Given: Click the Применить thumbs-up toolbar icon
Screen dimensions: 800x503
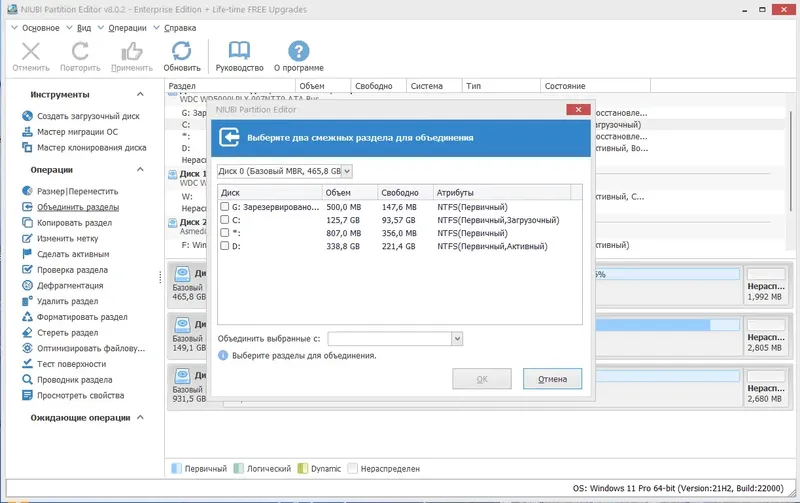Looking at the screenshot, I should 132,52.
